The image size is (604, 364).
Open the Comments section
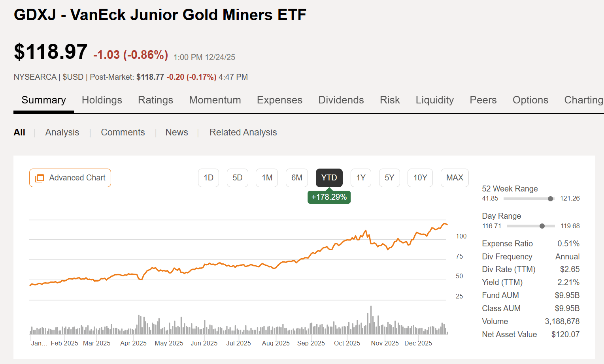[123, 132]
